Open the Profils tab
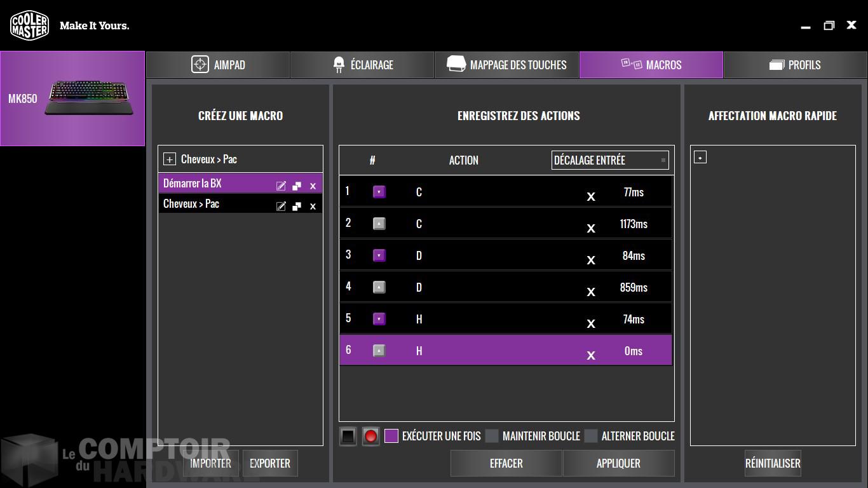 (x=795, y=64)
